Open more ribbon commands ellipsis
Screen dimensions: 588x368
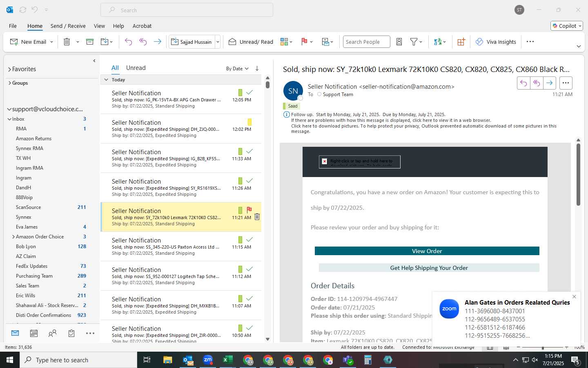[530, 42]
